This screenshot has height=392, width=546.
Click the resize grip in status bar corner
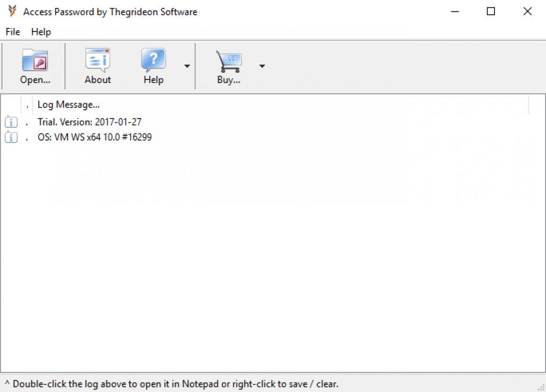coord(541,387)
